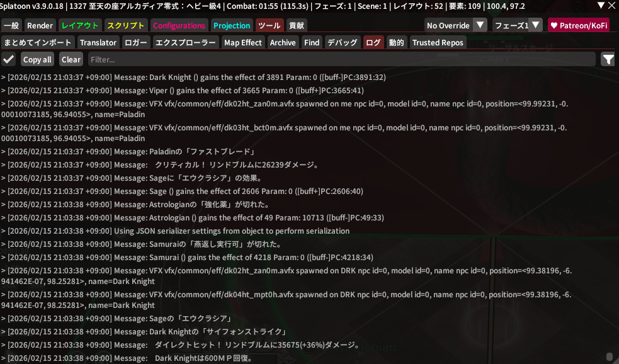Screen dimensions: 619x364
Task: Select the 貢献 tab
Action: point(297,26)
